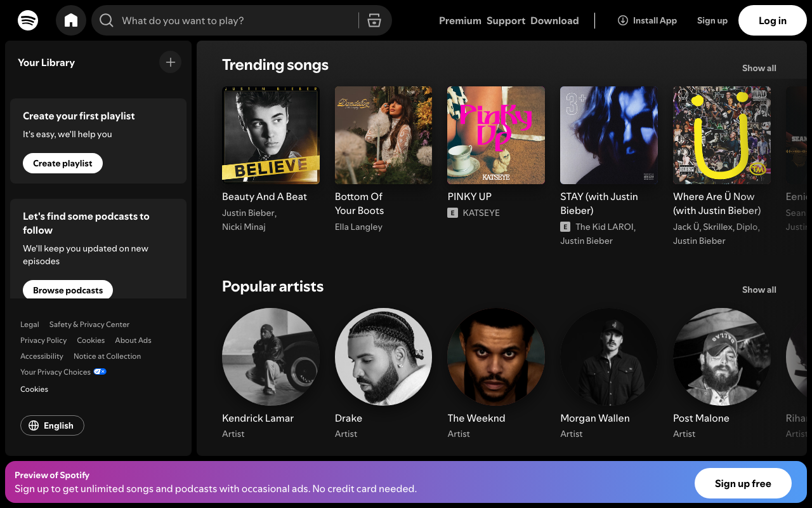Click the Sign up free button
This screenshot has height=508, width=812.
tap(743, 483)
